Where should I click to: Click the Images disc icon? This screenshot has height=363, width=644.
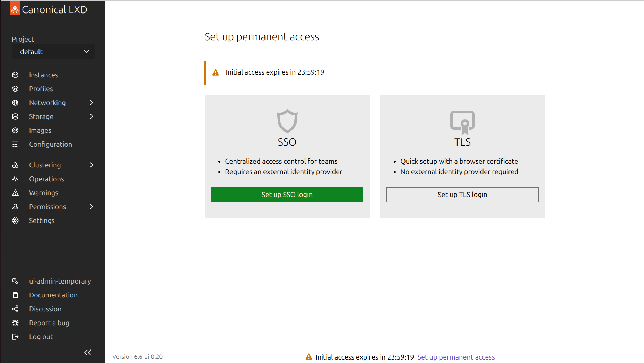tap(15, 130)
